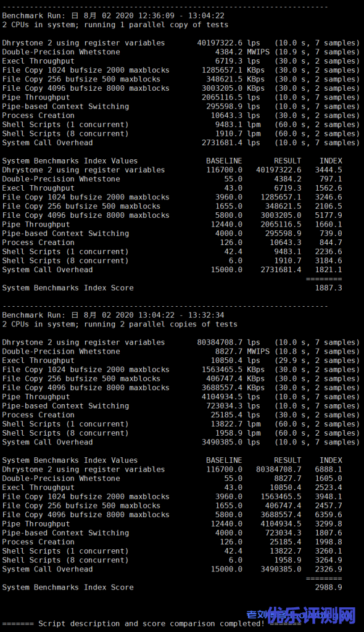Click the index value '1821.1'
The height and width of the screenshot is (632, 364).
click(329, 270)
